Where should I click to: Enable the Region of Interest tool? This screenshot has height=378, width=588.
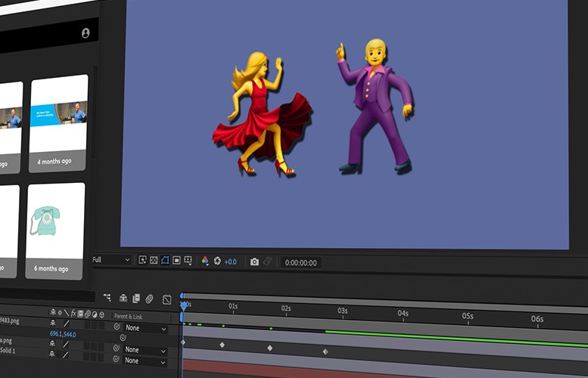[176, 260]
